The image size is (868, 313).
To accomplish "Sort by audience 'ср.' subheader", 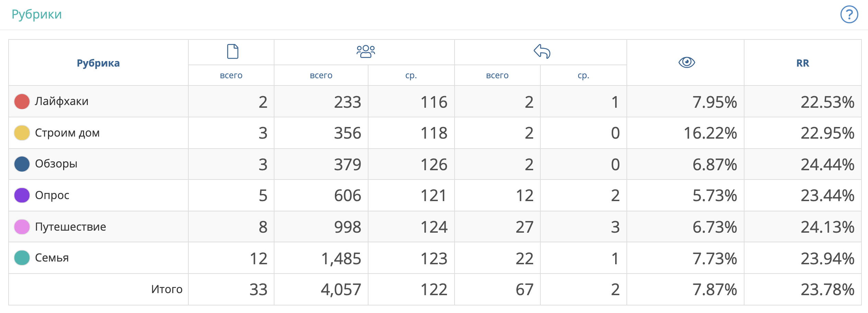I will pos(411,76).
